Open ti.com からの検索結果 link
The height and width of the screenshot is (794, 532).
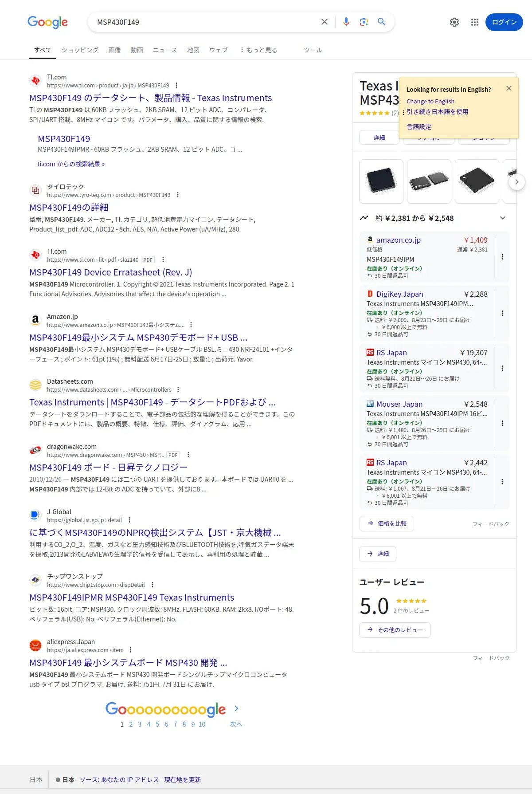[x=71, y=164]
